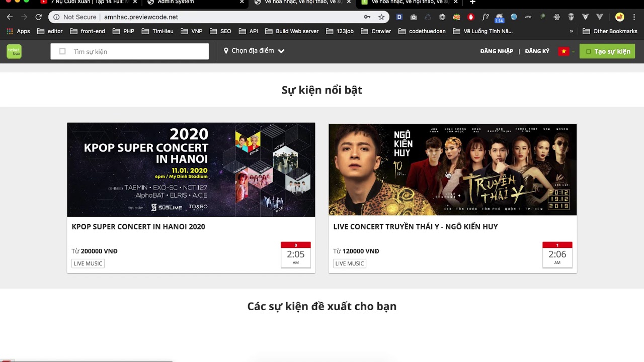Open the React devtools extension
Image resolution: width=644 pixels, height=362 pixels.
point(556,17)
